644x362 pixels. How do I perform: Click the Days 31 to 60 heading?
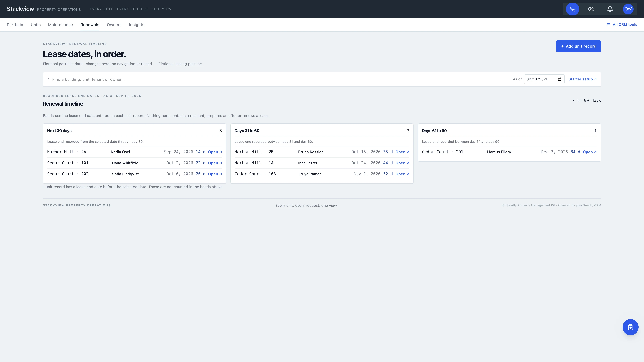(247, 131)
